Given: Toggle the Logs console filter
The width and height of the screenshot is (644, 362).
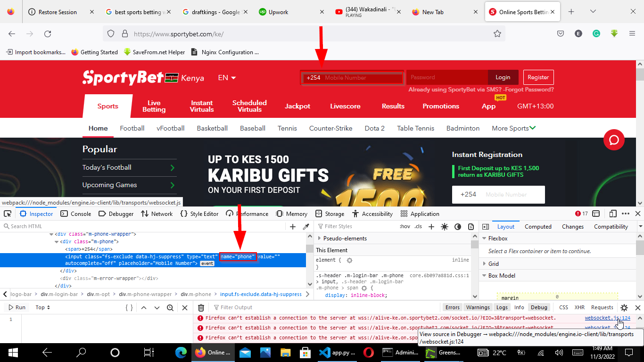Looking at the screenshot, I should [502, 307].
